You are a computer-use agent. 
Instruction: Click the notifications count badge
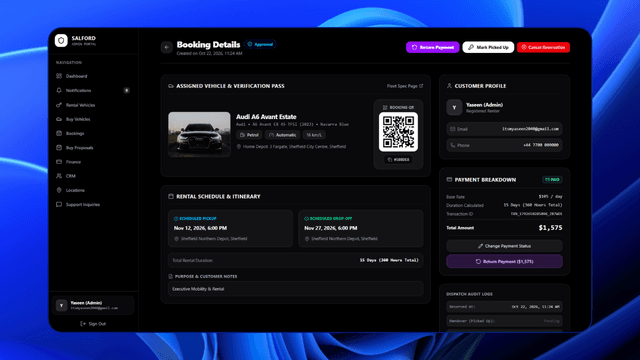click(127, 91)
